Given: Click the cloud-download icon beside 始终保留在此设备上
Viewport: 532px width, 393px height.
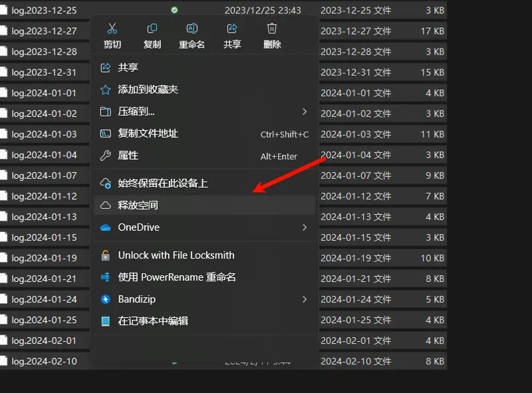Looking at the screenshot, I should click(x=106, y=184).
